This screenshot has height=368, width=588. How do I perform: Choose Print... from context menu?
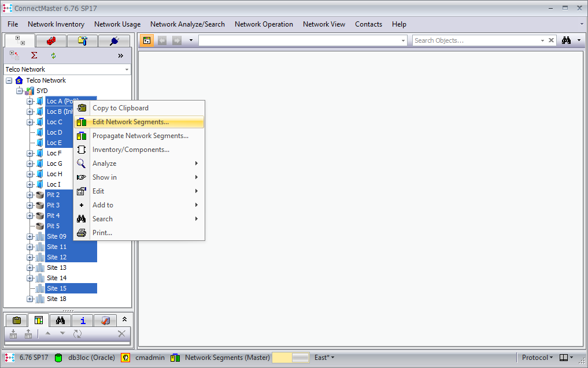coord(139,233)
